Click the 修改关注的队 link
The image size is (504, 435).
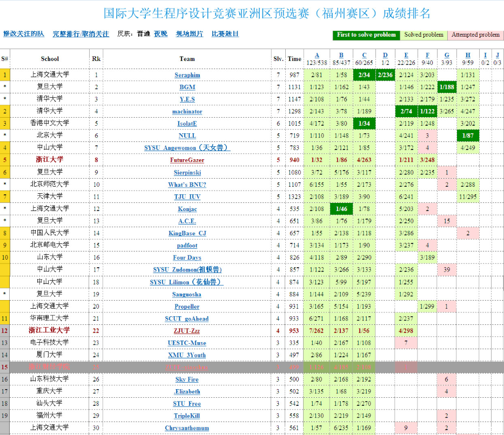point(24,34)
